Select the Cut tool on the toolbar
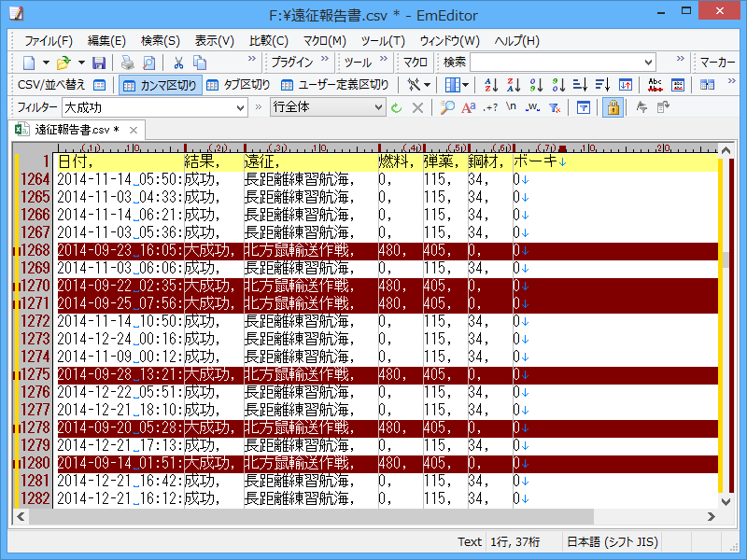 (x=178, y=62)
